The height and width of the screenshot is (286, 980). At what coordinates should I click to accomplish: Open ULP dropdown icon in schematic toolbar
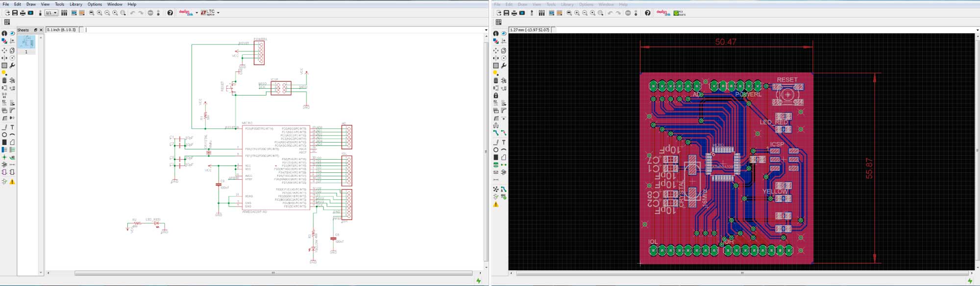[82, 13]
